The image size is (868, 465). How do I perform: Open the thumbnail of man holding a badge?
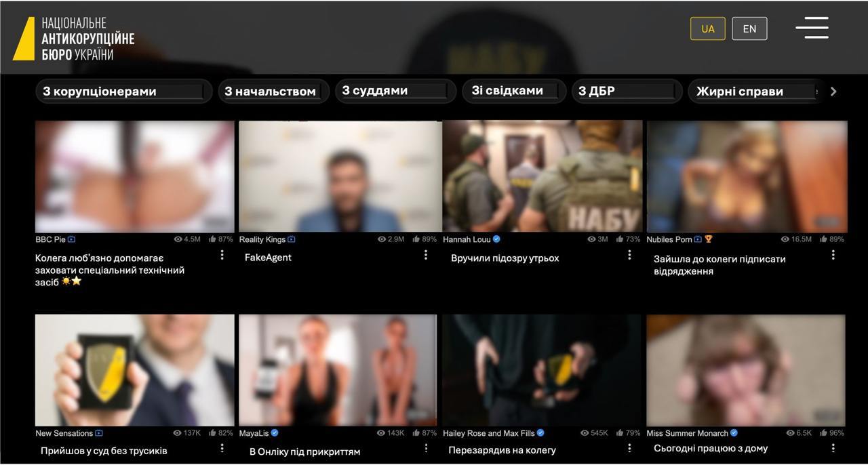(x=134, y=370)
